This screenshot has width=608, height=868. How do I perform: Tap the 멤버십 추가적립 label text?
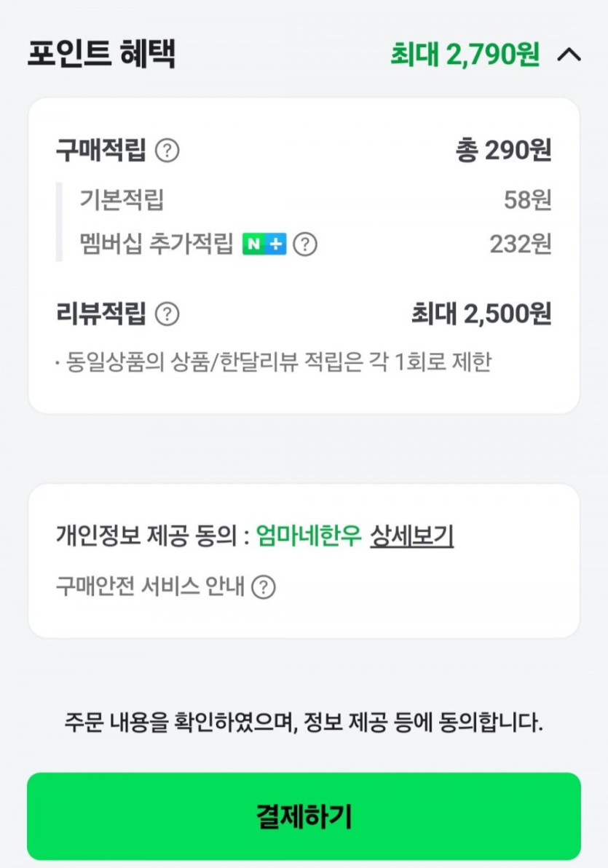pos(157,244)
